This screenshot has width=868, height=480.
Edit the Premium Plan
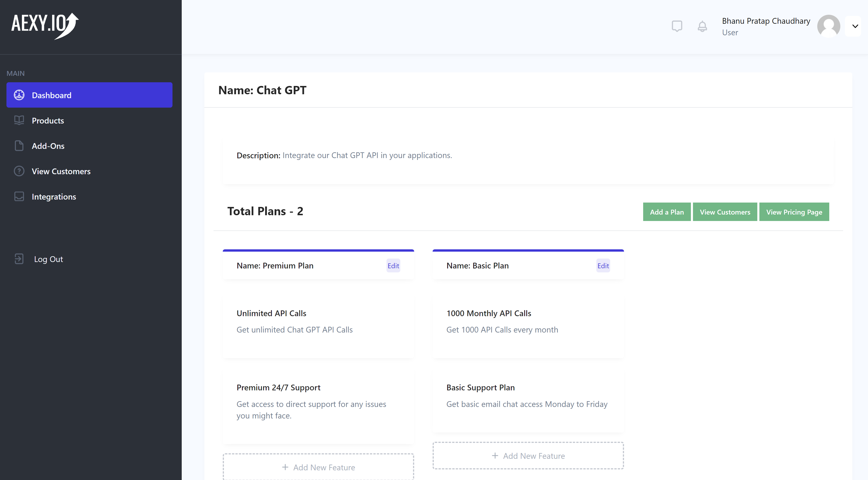tap(393, 266)
